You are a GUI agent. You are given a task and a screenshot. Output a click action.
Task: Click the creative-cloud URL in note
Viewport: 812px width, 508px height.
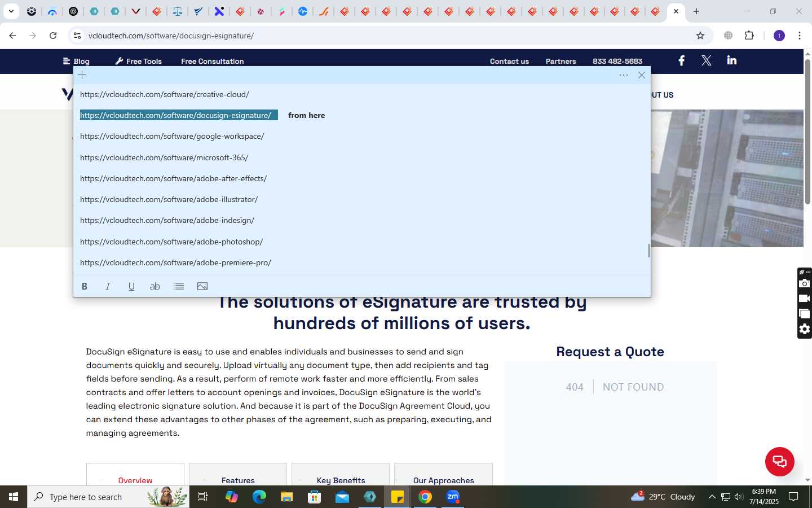[164, 94]
